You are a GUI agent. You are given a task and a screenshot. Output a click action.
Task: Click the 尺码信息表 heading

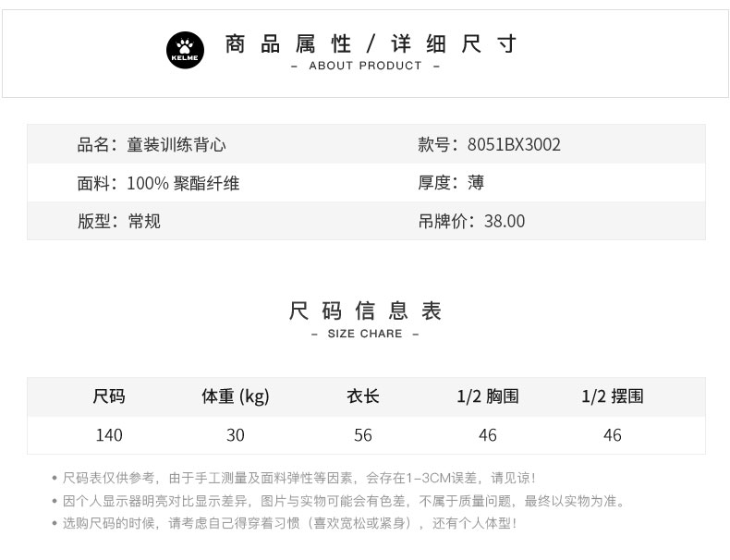(365, 310)
